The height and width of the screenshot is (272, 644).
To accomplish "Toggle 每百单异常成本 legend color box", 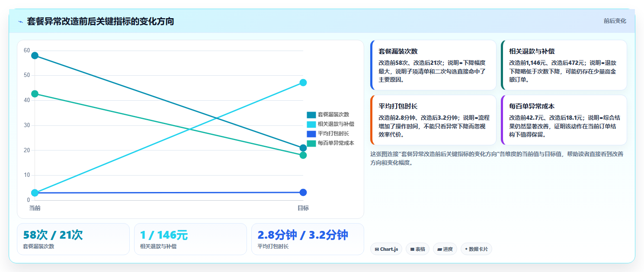I will click(311, 143).
